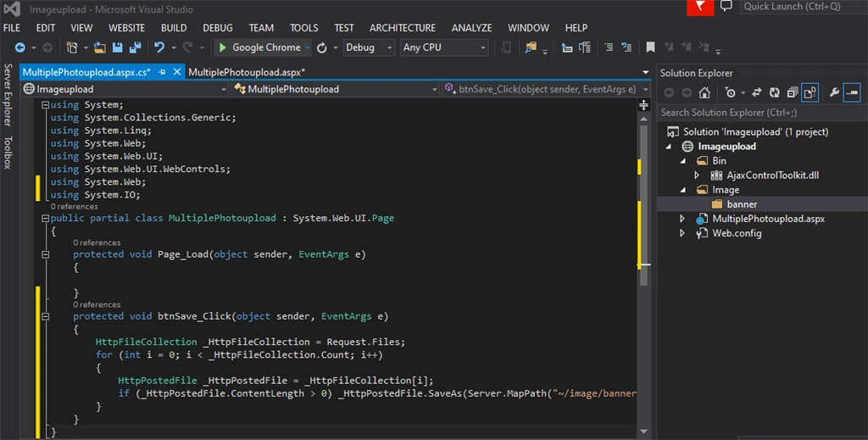Open the Server Explorer side tab
The height and width of the screenshot is (440, 868).
pyautogui.click(x=8, y=94)
